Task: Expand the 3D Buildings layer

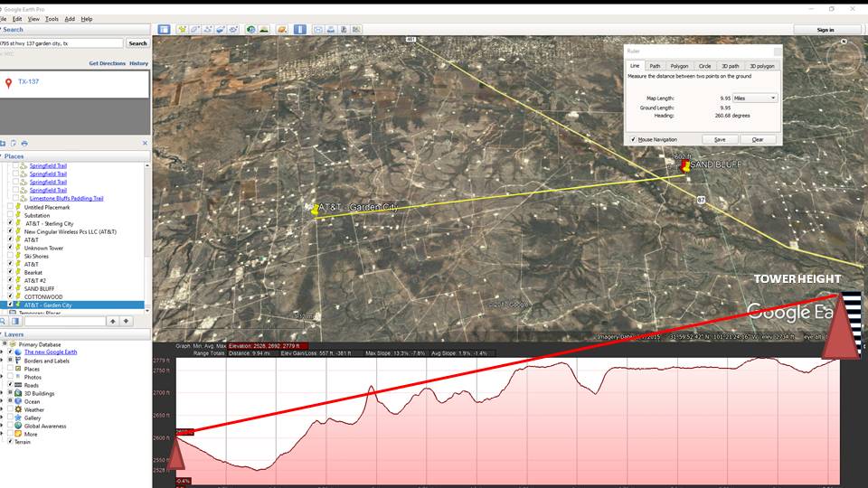Action: [x=3, y=393]
